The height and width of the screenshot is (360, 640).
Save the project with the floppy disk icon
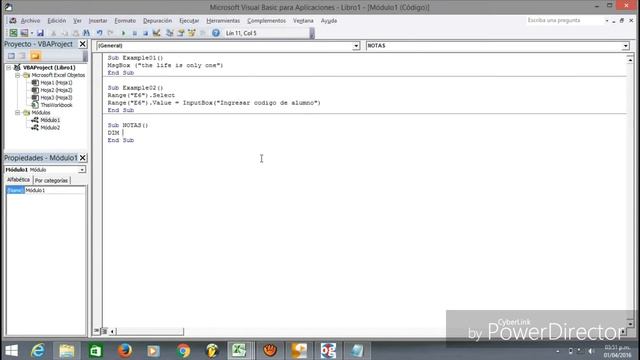click(x=40, y=33)
